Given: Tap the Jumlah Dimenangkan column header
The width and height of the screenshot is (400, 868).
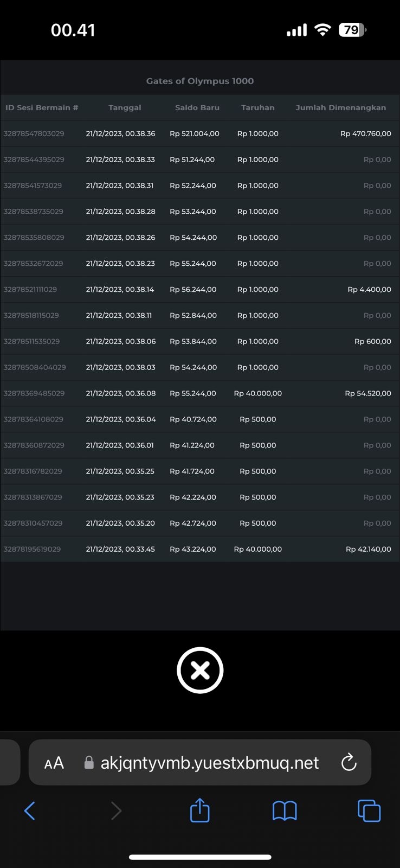Looking at the screenshot, I should [341, 107].
